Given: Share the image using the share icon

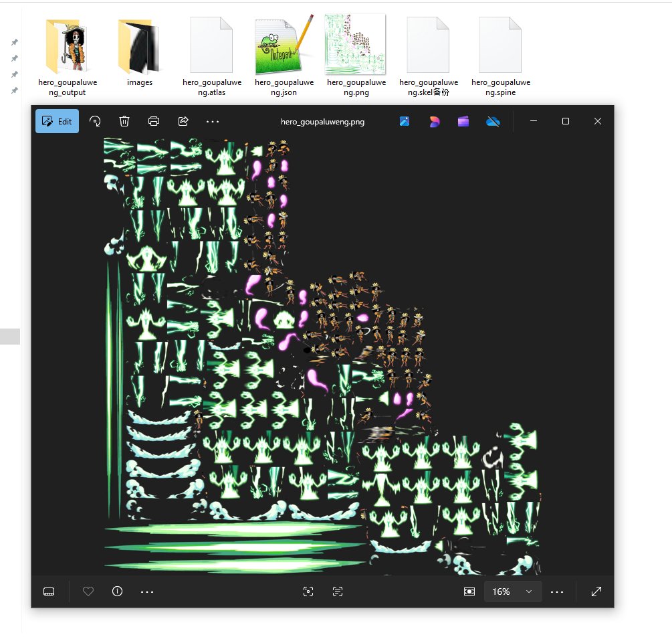Looking at the screenshot, I should coord(183,121).
